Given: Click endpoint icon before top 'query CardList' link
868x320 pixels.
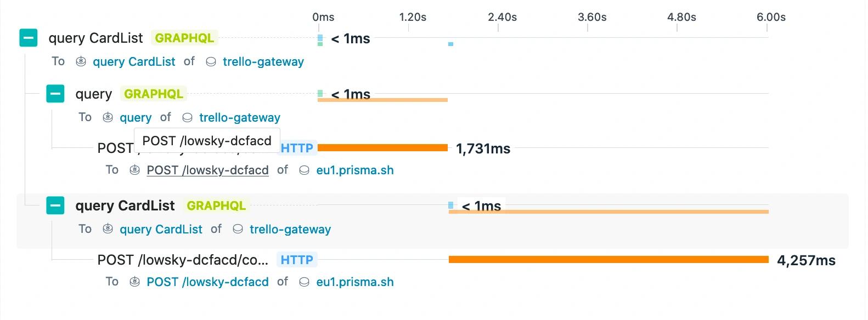Looking at the screenshot, I should (81, 61).
